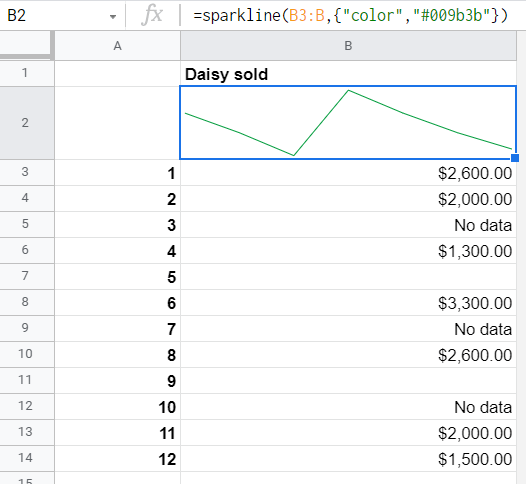Select the $1,500.00 cell
This screenshot has height=484, width=526.
(x=348, y=459)
